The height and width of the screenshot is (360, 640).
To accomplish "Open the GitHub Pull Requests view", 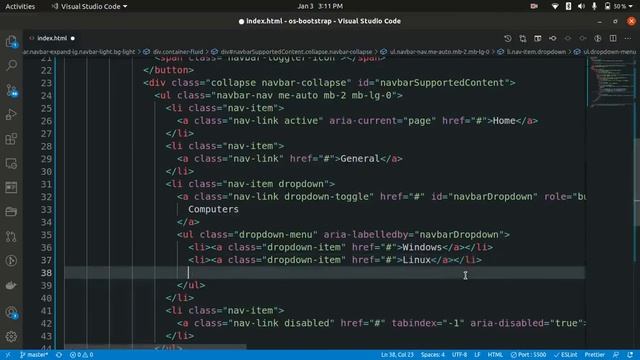I will pos(11,236).
